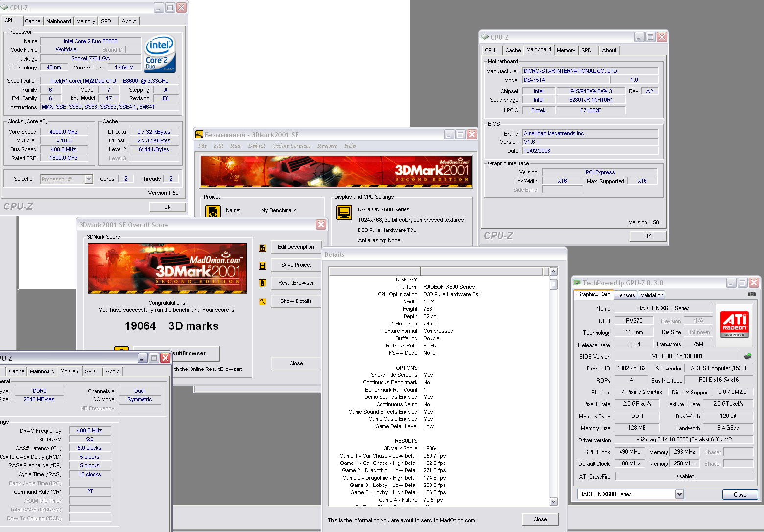This screenshot has height=532, width=764.
Task: Click the BIOS Version VER008.015.136.001 field
Action: 677,356
